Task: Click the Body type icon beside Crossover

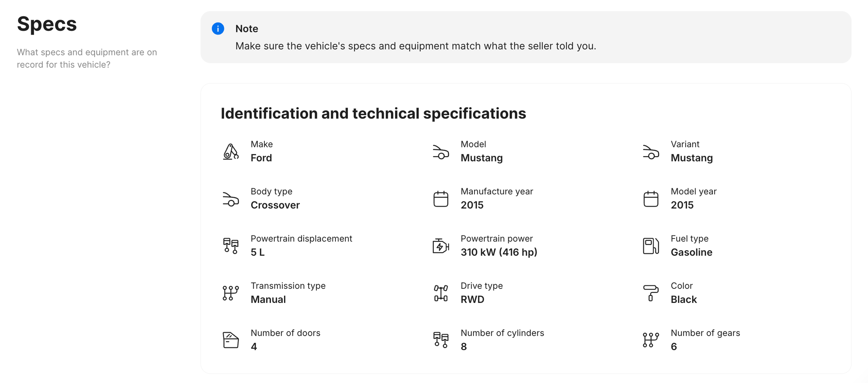Action: click(231, 199)
